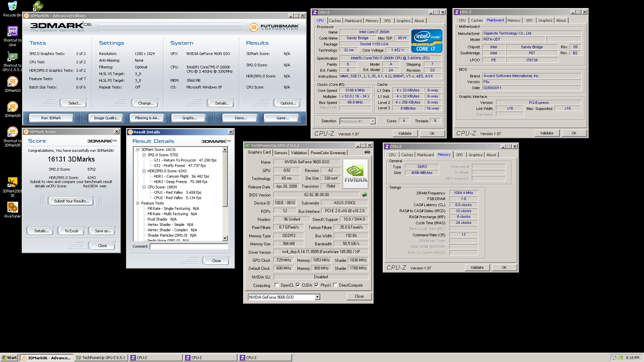This screenshot has width=644, height=362.
Task: Click Change... under the Settings section
Action: point(146,103)
